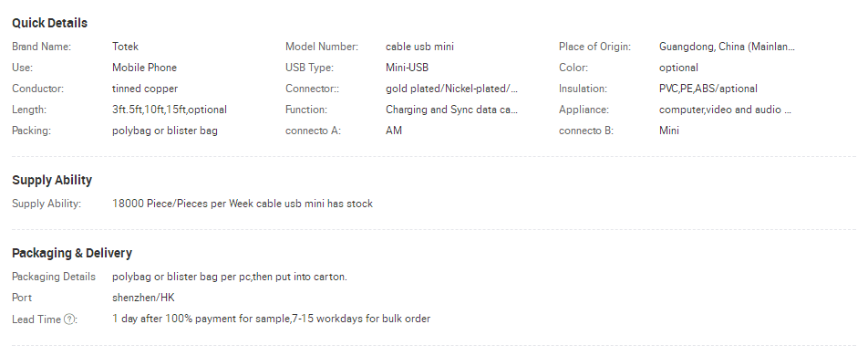
Task: Click the connecto B value Mini
Action: click(x=669, y=131)
